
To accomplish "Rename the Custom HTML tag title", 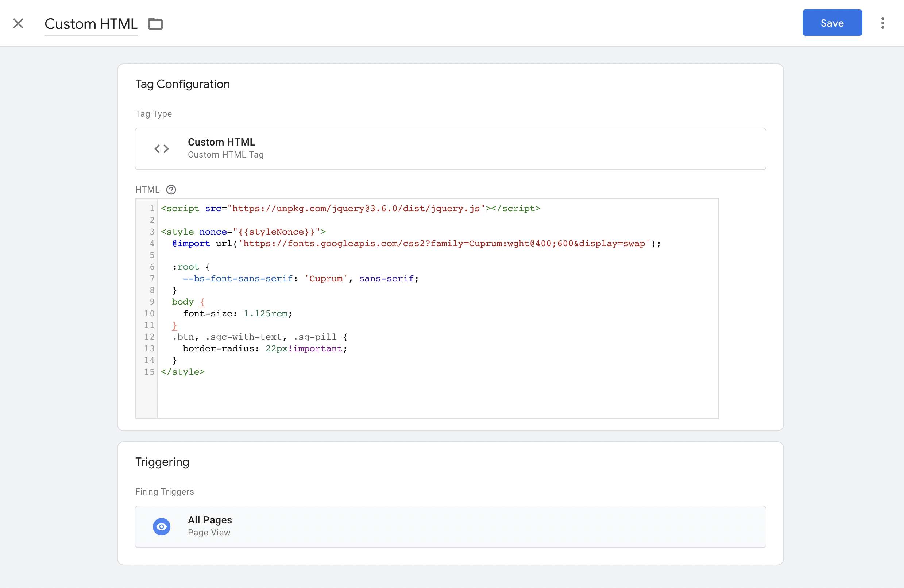I will [x=91, y=24].
